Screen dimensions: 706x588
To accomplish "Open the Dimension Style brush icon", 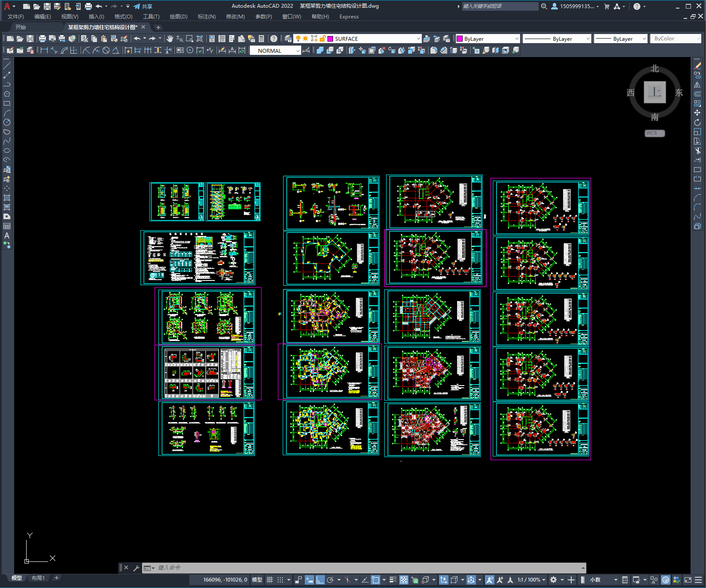I will (306, 50).
